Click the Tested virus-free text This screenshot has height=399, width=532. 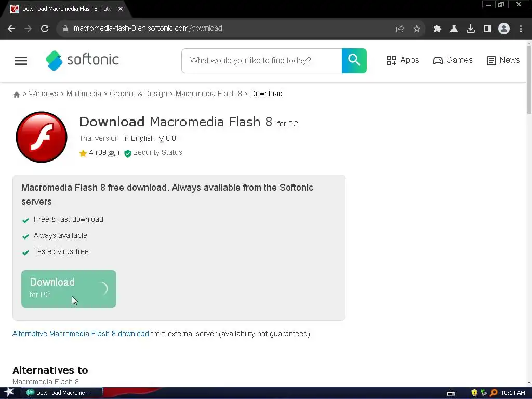(x=61, y=252)
